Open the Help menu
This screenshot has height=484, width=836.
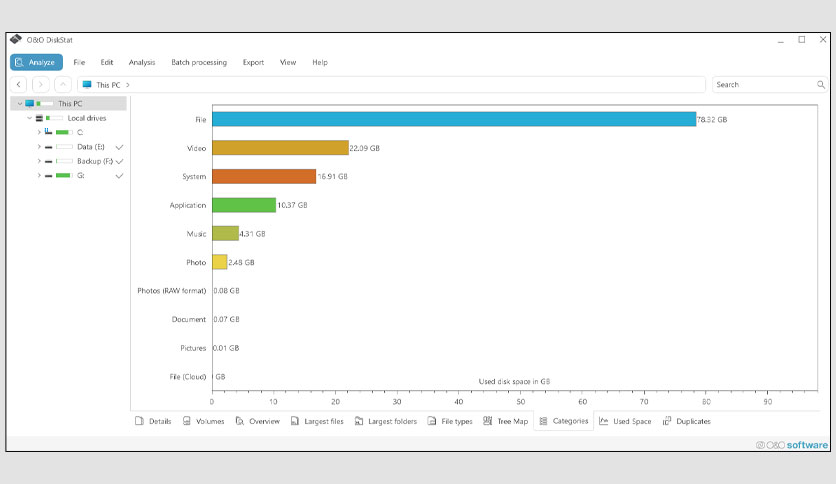click(x=320, y=62)
